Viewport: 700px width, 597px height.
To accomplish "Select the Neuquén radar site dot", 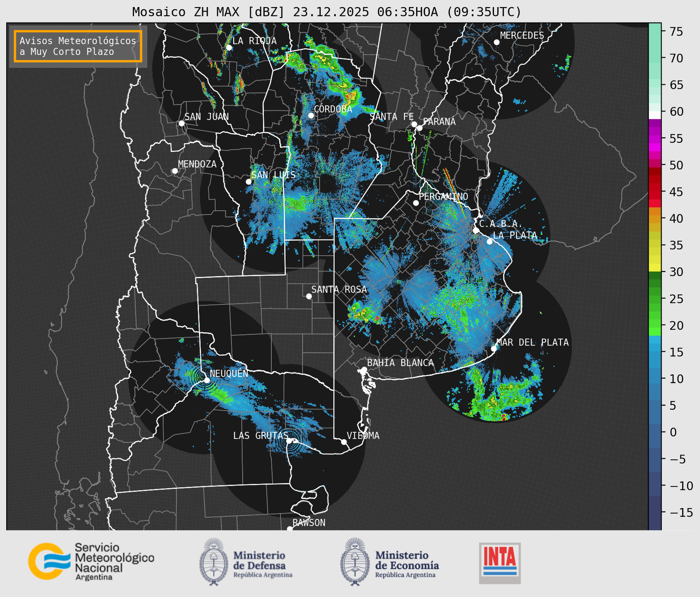I will coord(207,380).
